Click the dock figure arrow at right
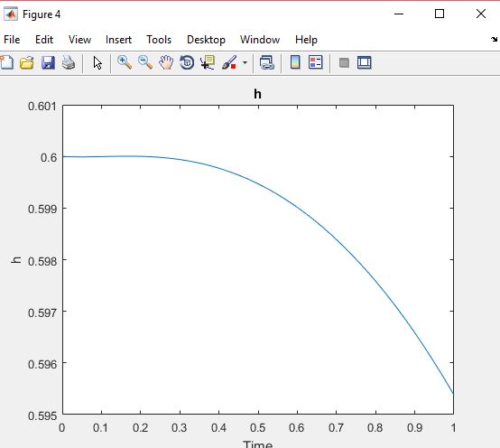 [x=494, y=39]
